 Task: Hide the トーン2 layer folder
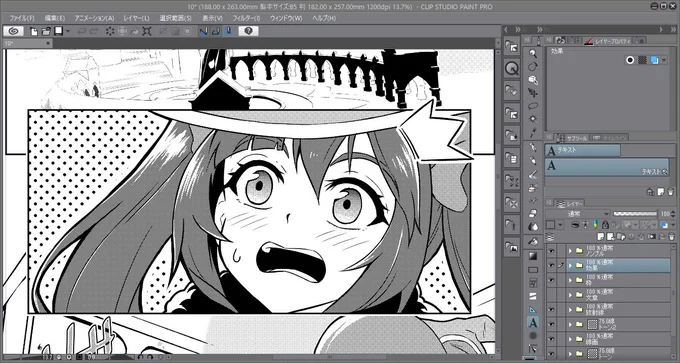click(x=551, y=324)
